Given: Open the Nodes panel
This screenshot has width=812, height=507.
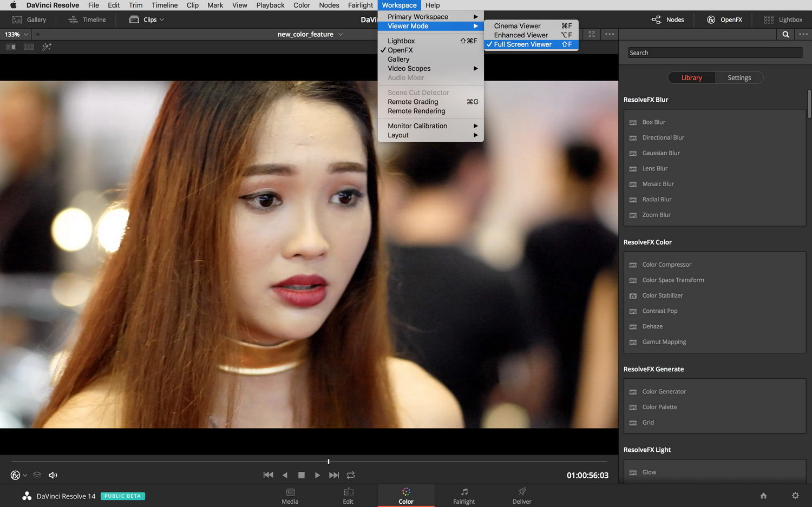Looking at the screenshot, I should pos(667,19).
